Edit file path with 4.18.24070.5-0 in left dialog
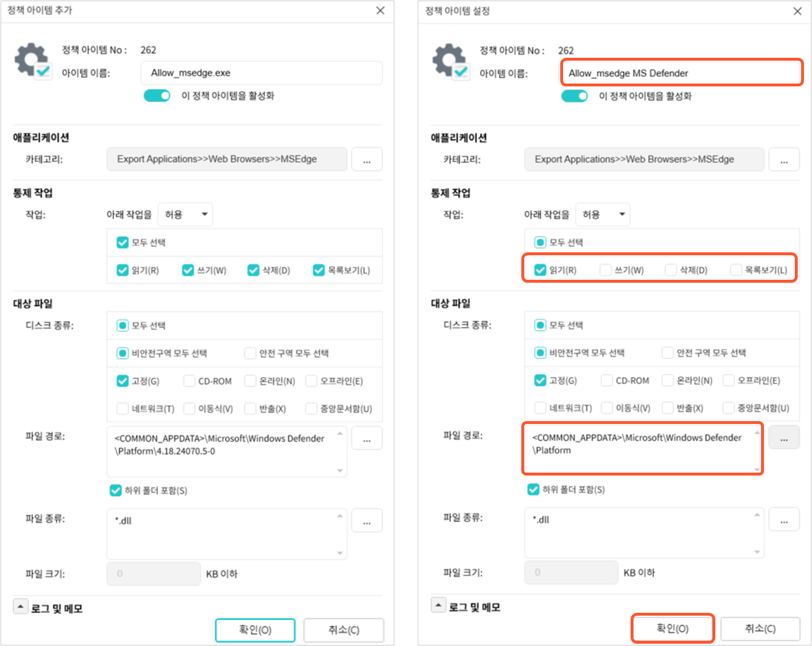Viewport: 812px width, 646px height. [227, 451]
